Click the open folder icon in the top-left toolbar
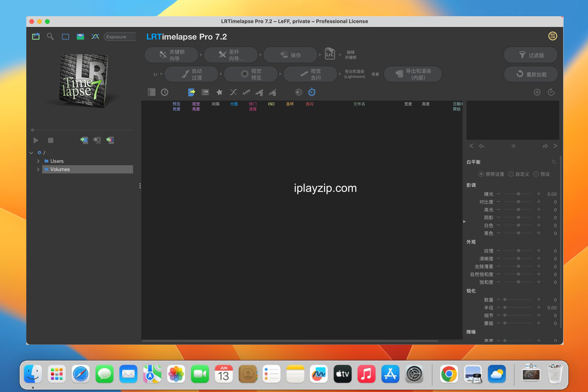Screen dimensions: 588x392 point(36,36)
